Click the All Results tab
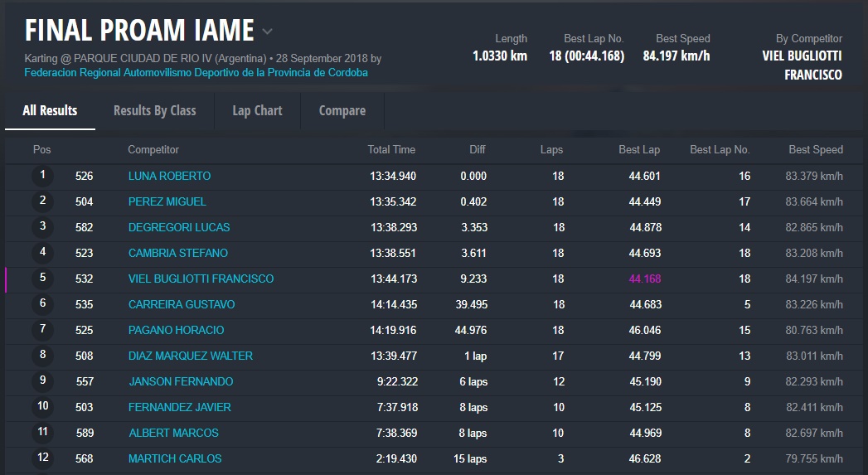868x475 pixels. point(50,111)
